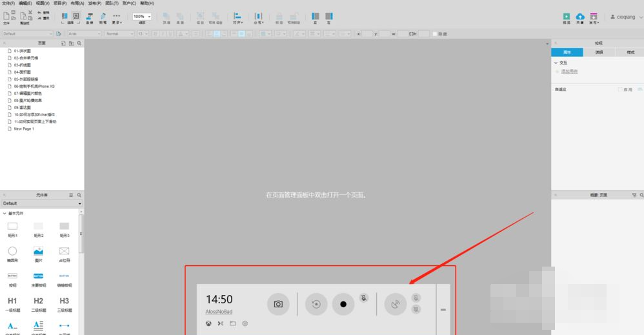Click the AlossNoBad username link

(x=219, y=311)
